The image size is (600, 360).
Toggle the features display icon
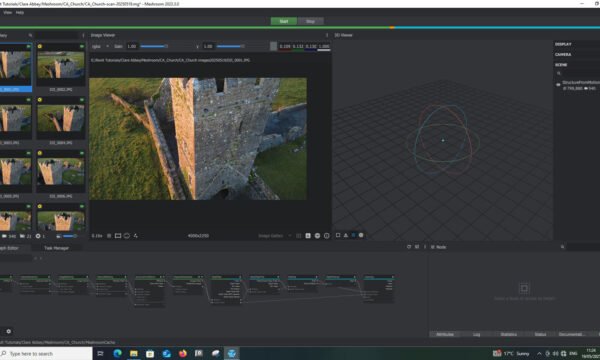pyautogui.click(x=135, y=236)
